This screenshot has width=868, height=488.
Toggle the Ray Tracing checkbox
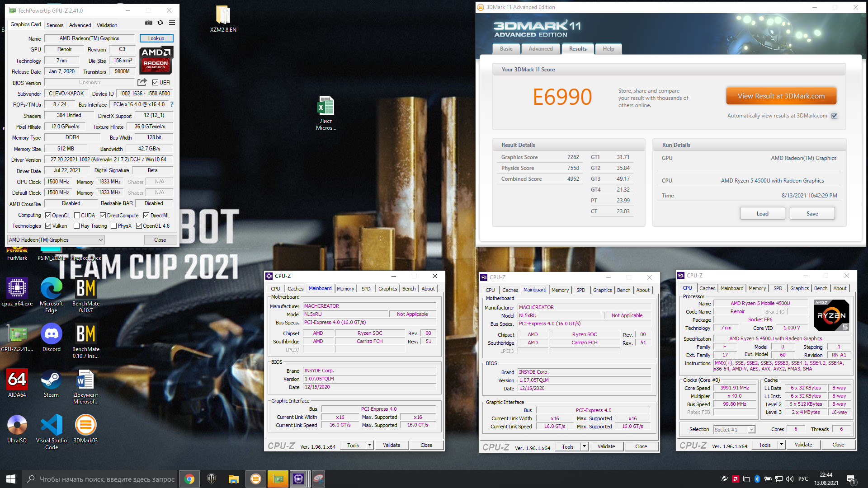pyautogui.click(x=76, y=226)
